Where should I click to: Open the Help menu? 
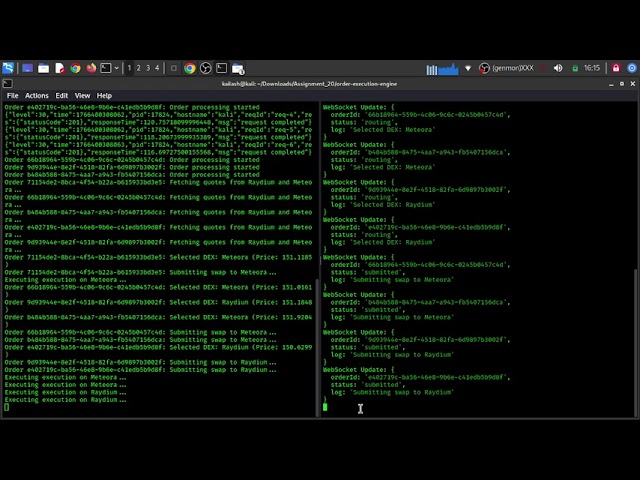pos(104,96)
